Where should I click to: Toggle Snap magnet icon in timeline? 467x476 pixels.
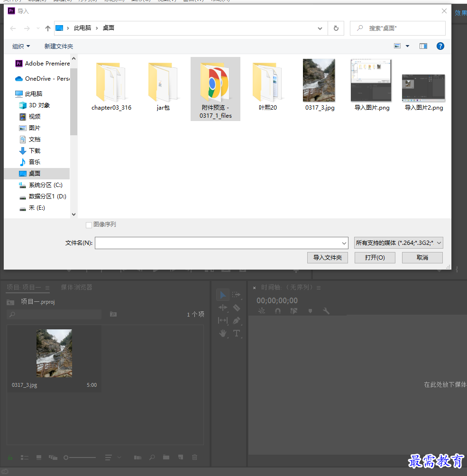278,311
